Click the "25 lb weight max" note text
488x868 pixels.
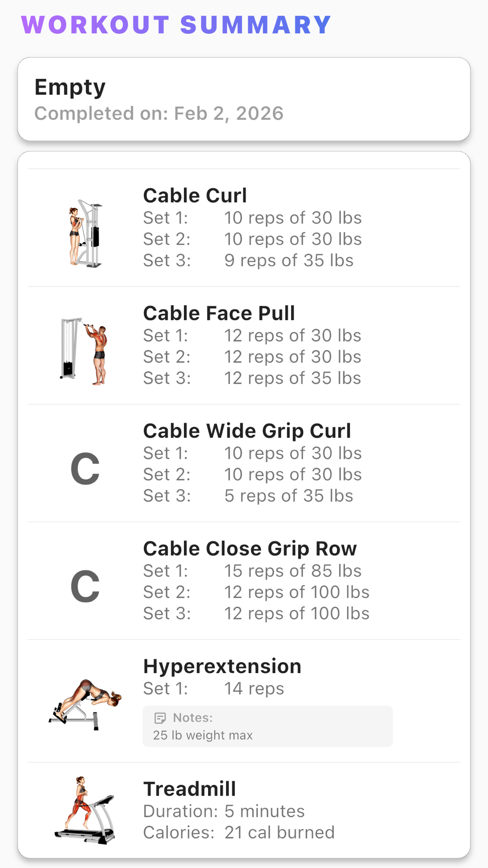click(x=203, y=735)
